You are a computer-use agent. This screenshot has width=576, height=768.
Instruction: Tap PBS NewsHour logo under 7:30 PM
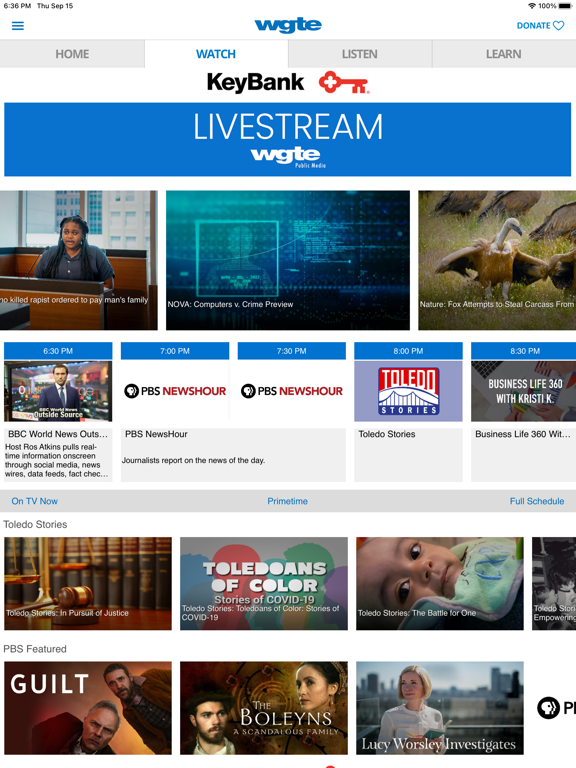coord(291,391)
